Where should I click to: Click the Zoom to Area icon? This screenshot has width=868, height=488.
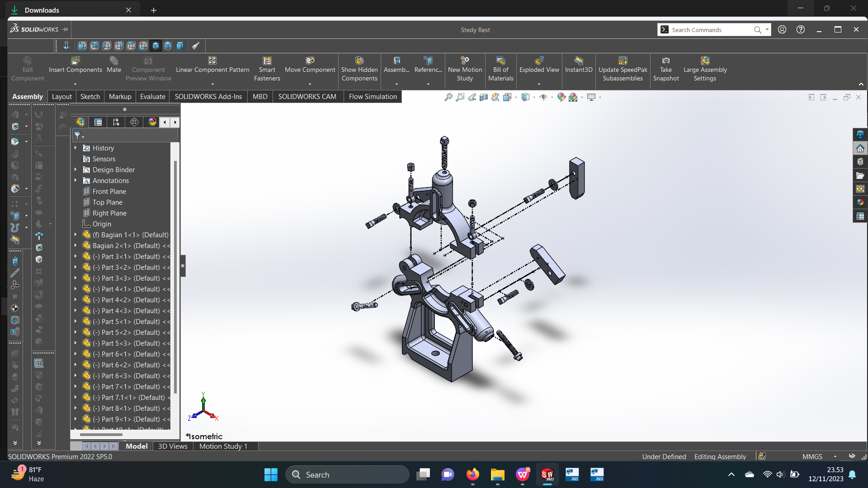pos(460,97)
